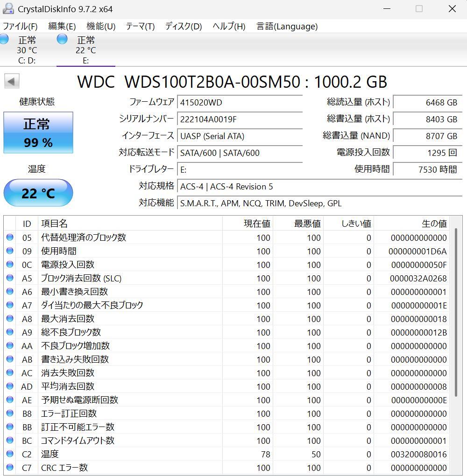Click the E: drive status circle icon
This screenshot has height=476, width=467.
[x=62, y=40]
